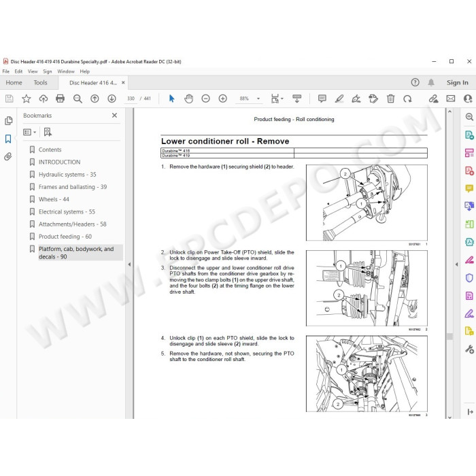This screenshot has height=476, width=476.
Task: Click the Sign In button
Action: click(x=457, y=82)
